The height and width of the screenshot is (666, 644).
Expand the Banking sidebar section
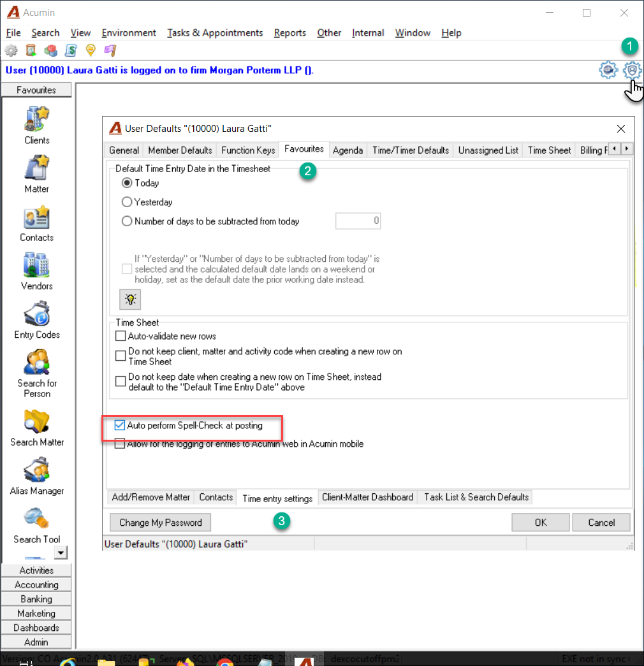[36, 599]
